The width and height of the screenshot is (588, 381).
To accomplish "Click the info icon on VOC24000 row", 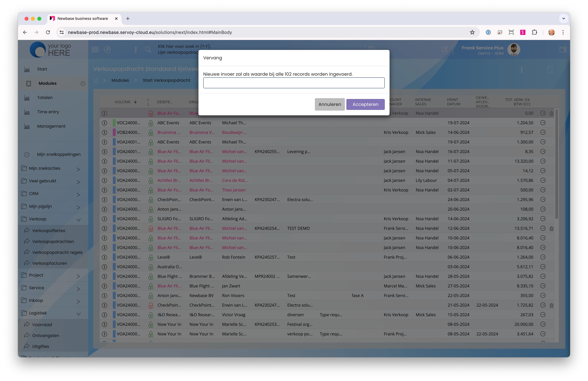I will [x=104, y=123].
